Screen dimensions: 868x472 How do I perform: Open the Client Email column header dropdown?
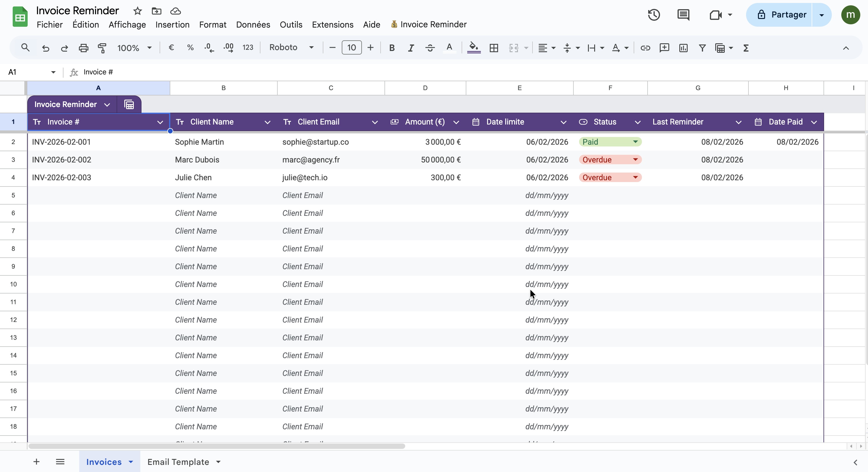click(374, 122)
